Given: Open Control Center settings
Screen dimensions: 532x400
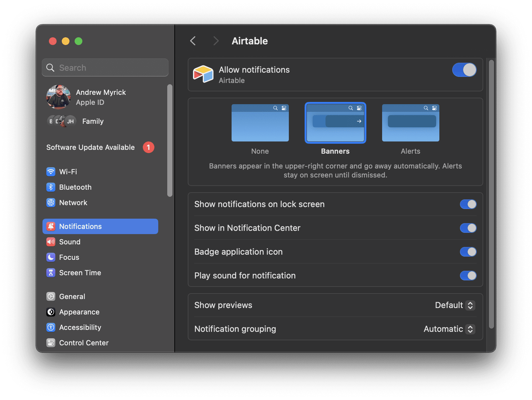Looking at the screenshot, I should pos(100,343).
